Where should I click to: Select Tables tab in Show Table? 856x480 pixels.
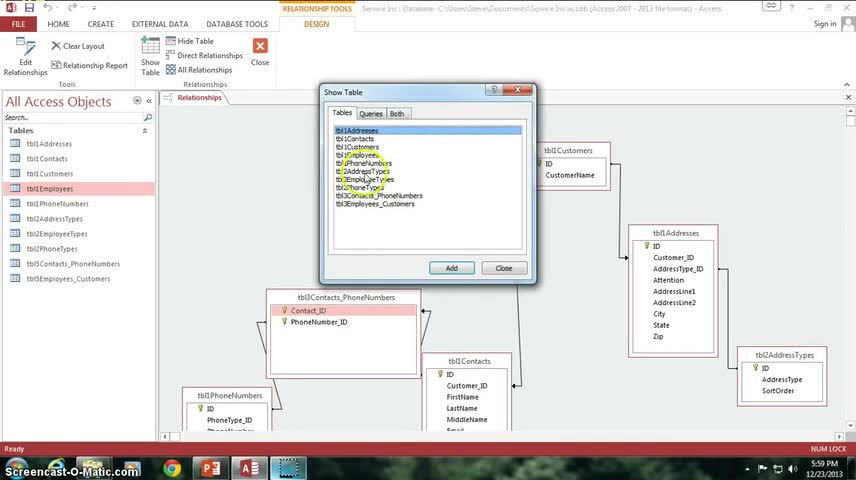coord(342,112)
